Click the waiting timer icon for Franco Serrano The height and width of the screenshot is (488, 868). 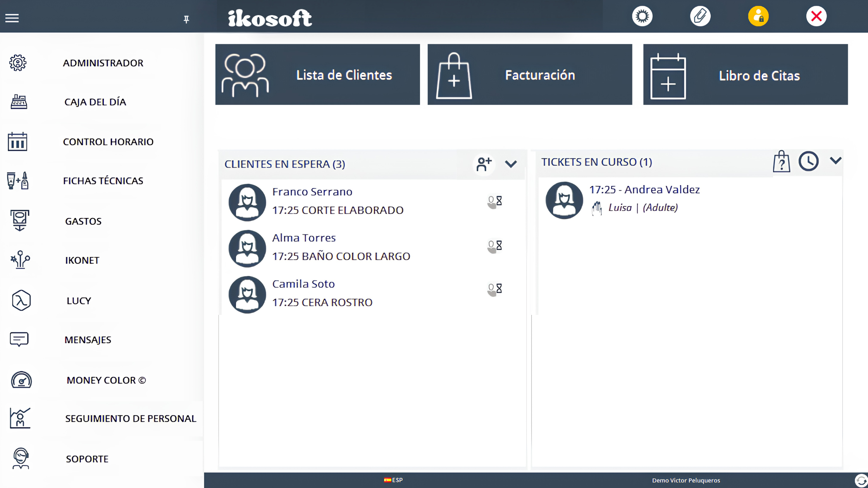(494, 202)
